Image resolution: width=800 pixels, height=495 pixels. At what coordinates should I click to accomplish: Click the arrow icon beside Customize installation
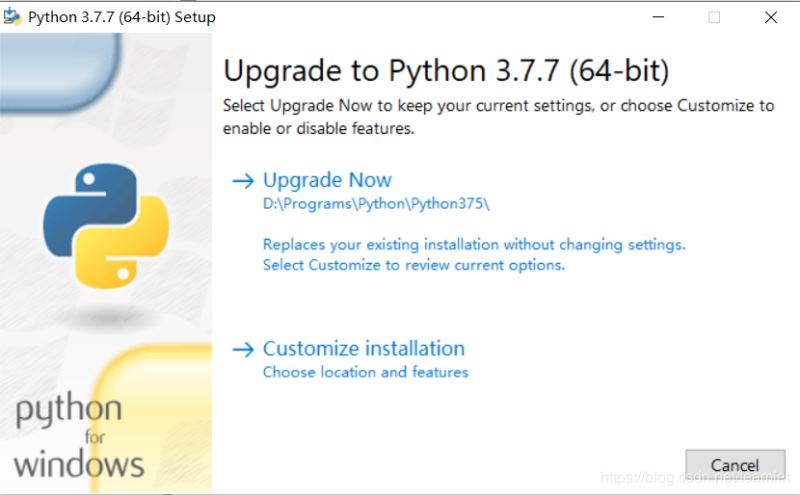pyautogui.click(x=244, y=349)
